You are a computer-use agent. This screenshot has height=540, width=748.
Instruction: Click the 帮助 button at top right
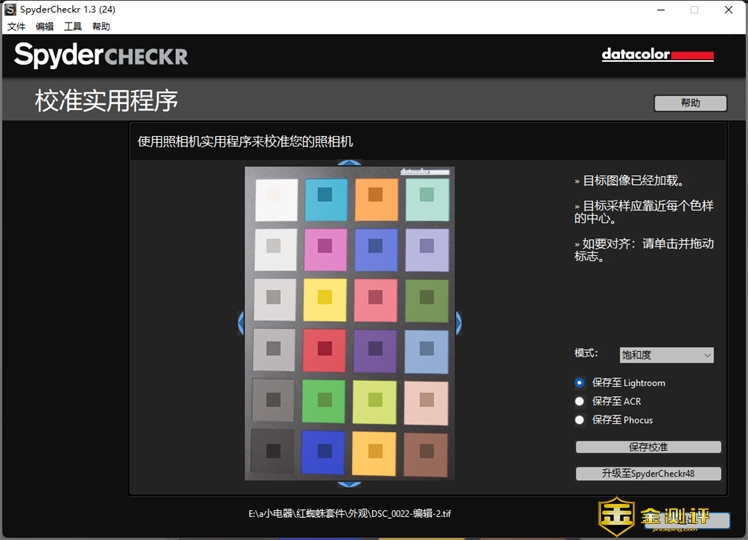click(x=690, y=103)
